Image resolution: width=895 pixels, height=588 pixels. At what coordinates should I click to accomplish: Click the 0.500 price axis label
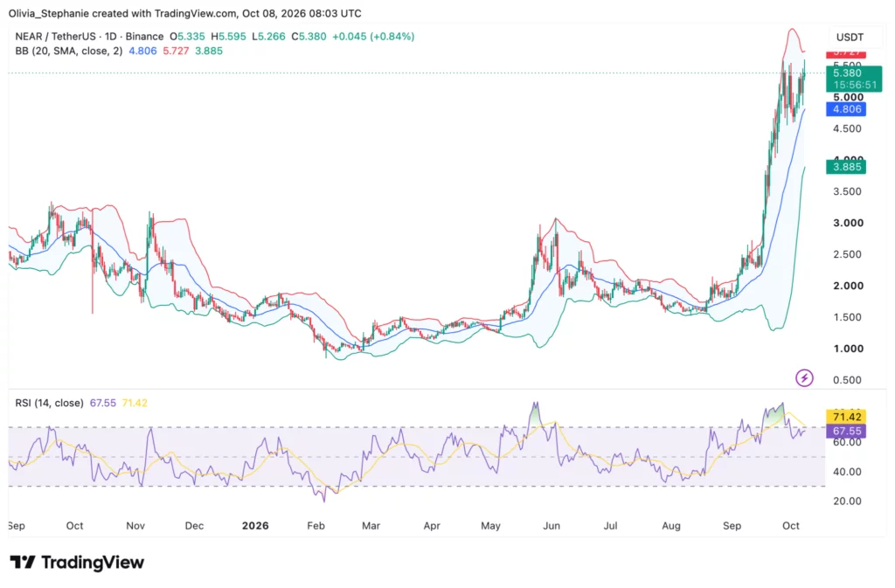(x=847, y=380)
